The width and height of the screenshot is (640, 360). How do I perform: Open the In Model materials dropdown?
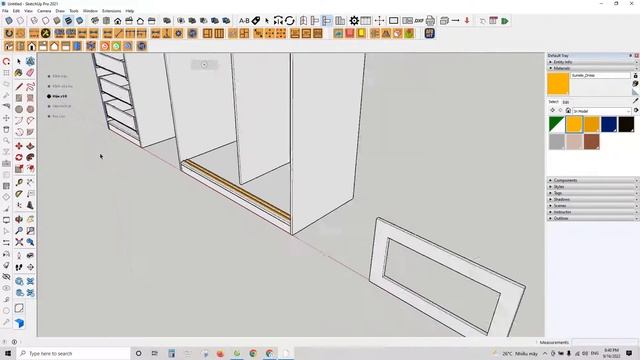coord(602,111)
